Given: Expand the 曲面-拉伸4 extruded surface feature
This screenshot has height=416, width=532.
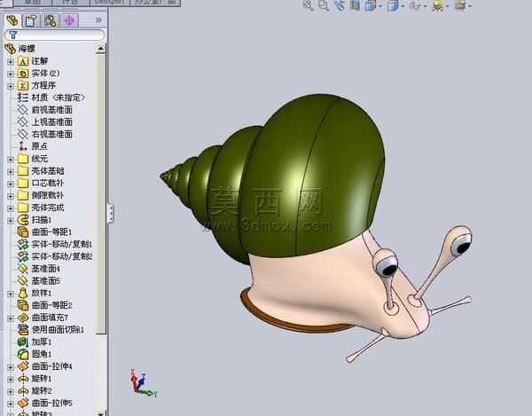Looking at the screenshot, I should (11, 367).
